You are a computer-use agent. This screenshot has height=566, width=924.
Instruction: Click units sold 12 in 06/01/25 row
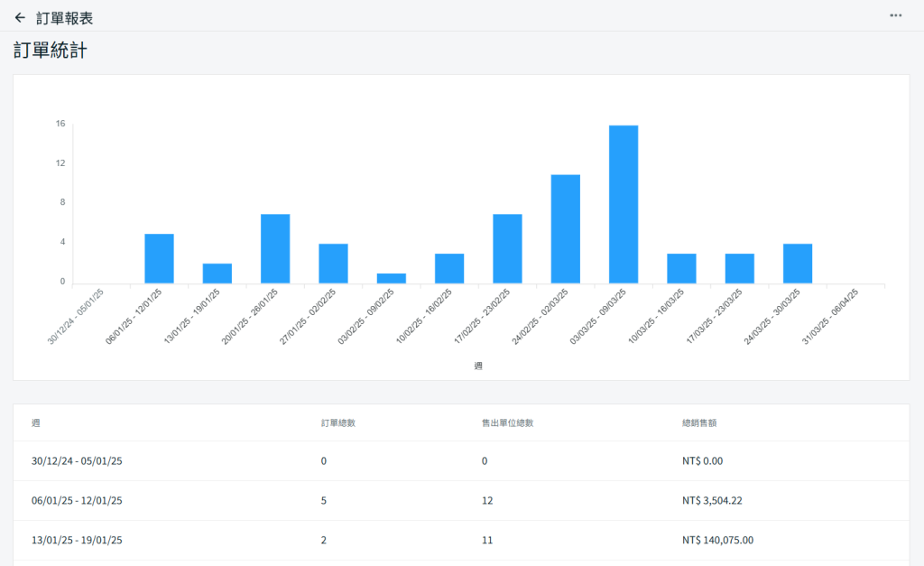click(x=487, y=501)
